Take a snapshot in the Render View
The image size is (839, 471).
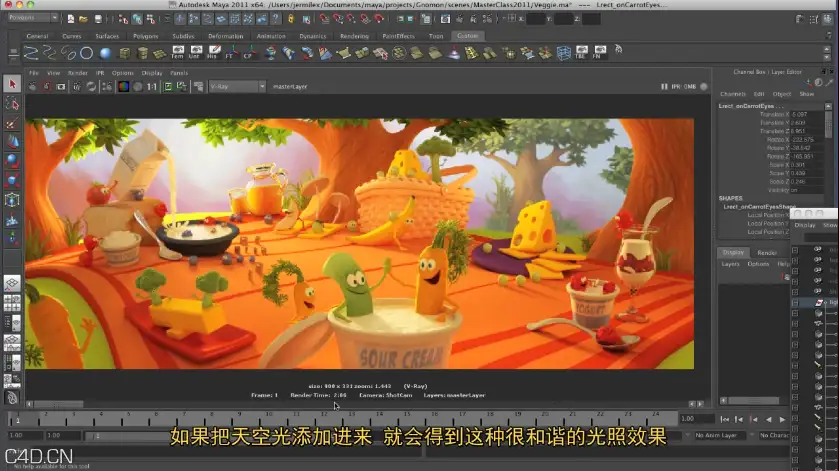pyautogui.click(x=61, y=86)
